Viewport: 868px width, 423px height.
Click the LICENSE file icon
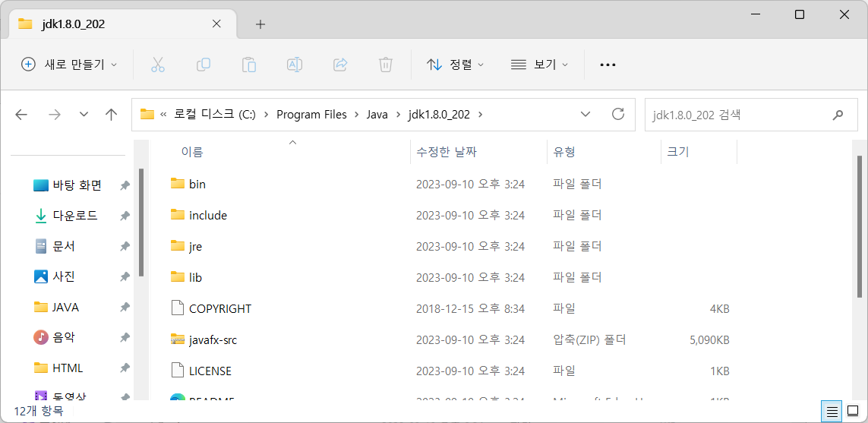[x=177, y=370]
